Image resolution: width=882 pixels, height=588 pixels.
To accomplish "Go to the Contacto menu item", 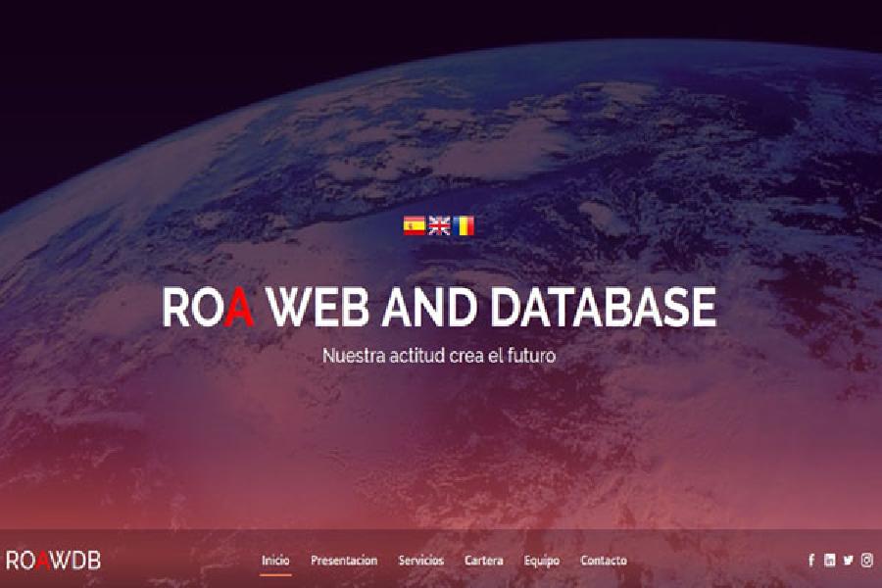I will [x=604, y=561].
